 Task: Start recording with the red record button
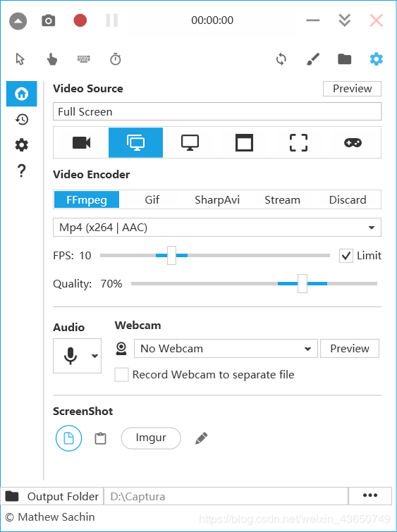(x=80, y=20)
